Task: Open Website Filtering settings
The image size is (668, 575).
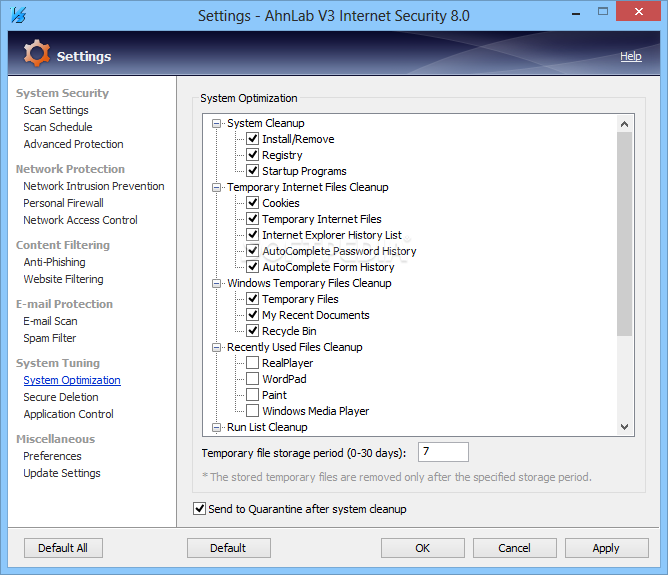Action: tap(63, 279)
